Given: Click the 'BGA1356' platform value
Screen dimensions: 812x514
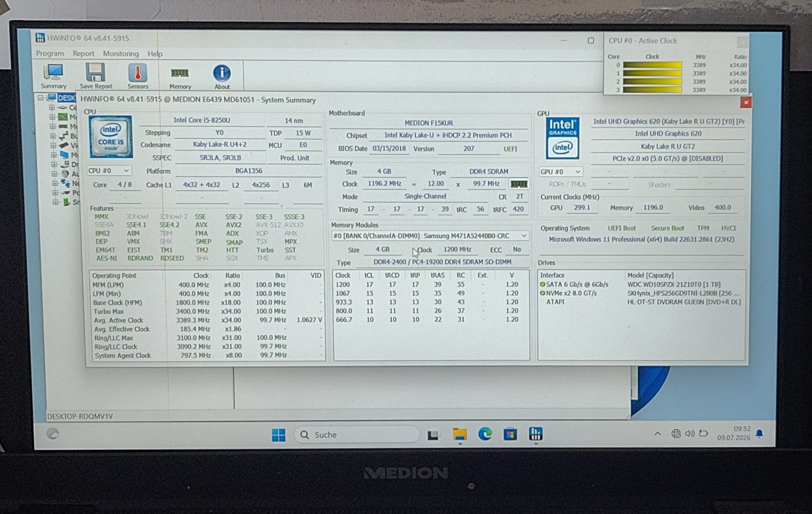Looking at the screenshot, I should [249, 171].
